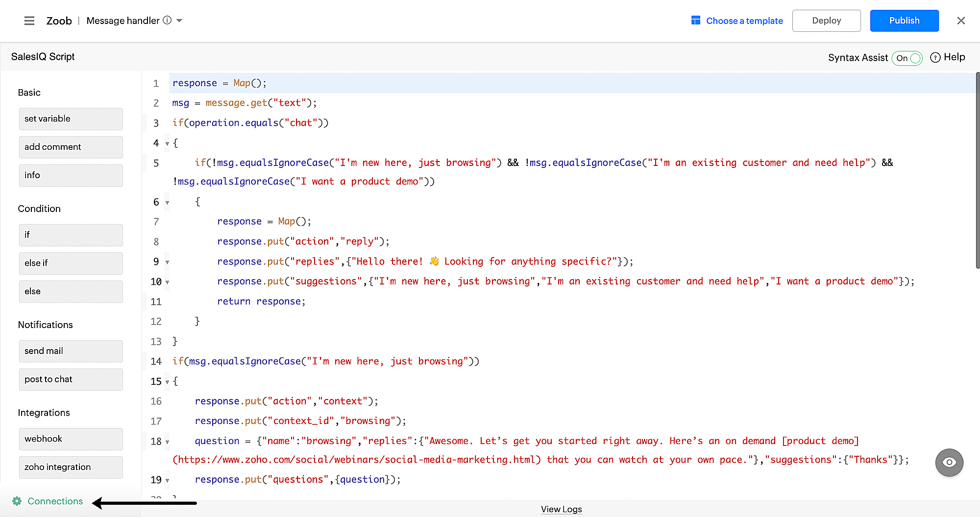Select the webhook integration block
The image size is (980, 517).
coord(71,439)
